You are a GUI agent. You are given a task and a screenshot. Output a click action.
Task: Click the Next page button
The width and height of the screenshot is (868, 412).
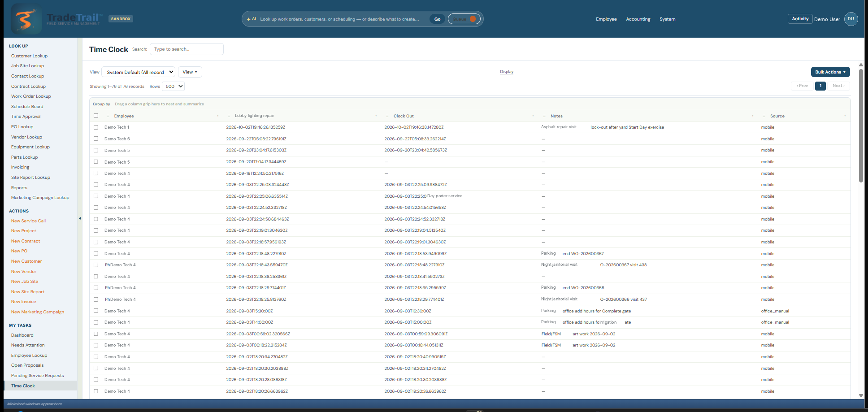point(839,86)
